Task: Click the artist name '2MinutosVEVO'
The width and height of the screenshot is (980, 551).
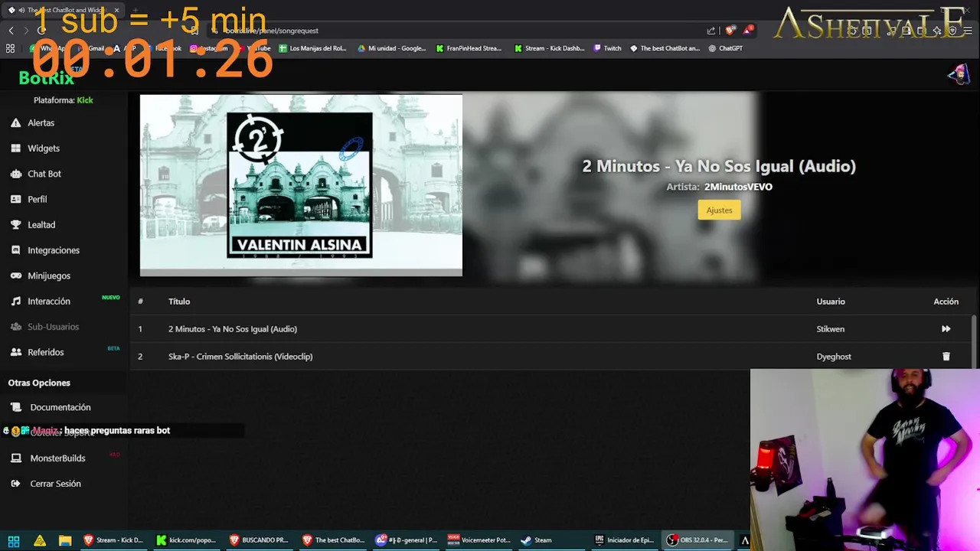Action: (x=738, y=187)
